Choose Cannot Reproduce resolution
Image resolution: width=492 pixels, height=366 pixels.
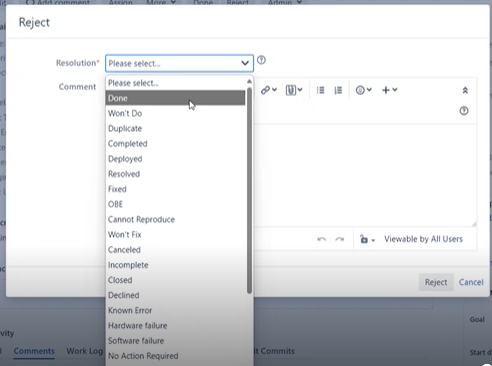click(176, 219)
